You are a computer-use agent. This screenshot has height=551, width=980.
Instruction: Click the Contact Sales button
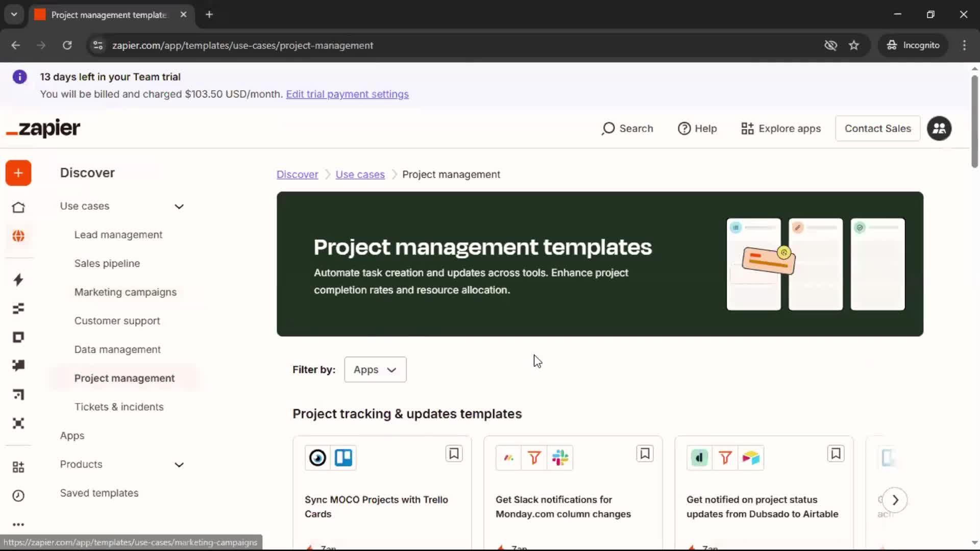(877, 129)
